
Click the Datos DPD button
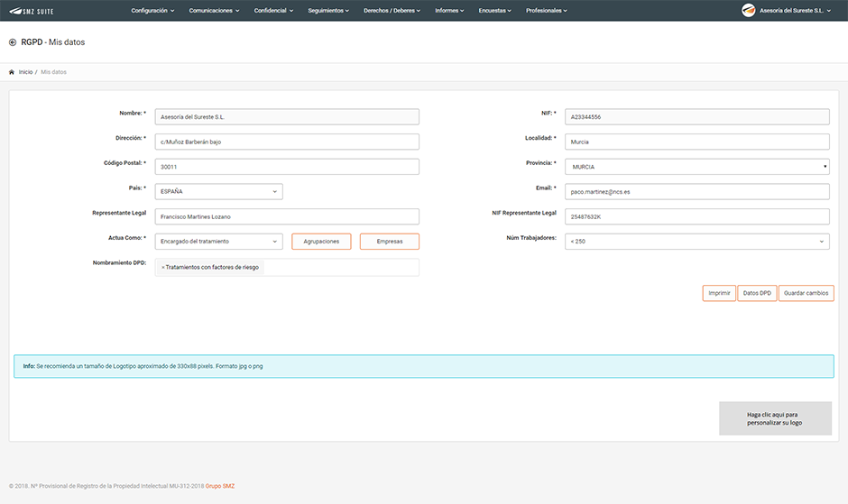coord(757,293)
